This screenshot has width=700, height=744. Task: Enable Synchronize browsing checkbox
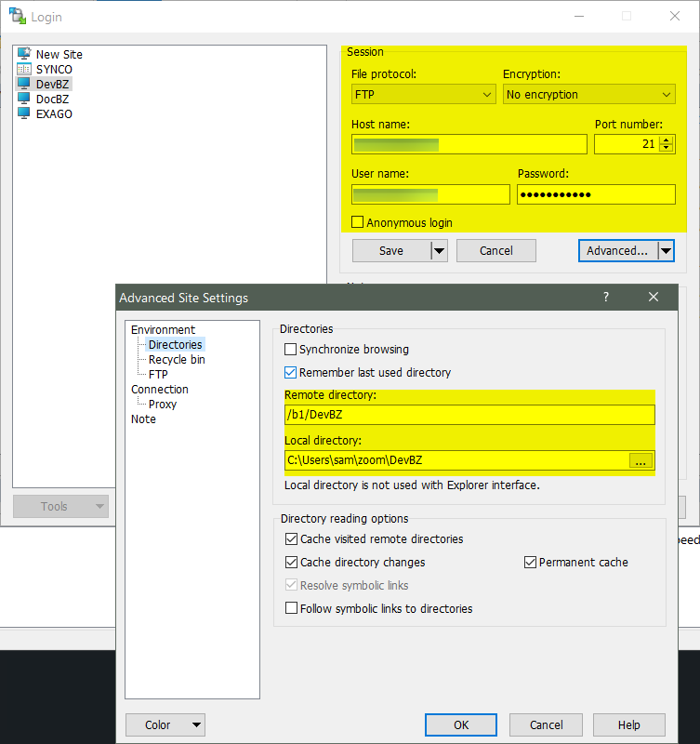(292, 350)
